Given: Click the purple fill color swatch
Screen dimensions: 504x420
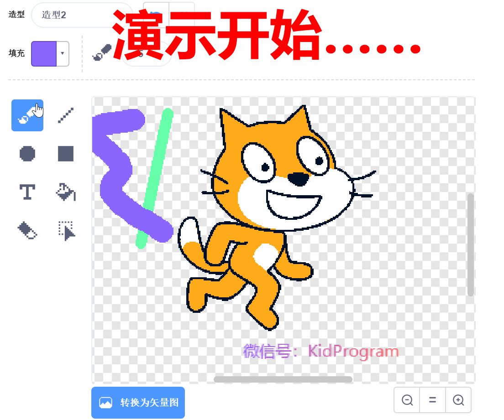Looking at the screenshot, I should point(44,54).
